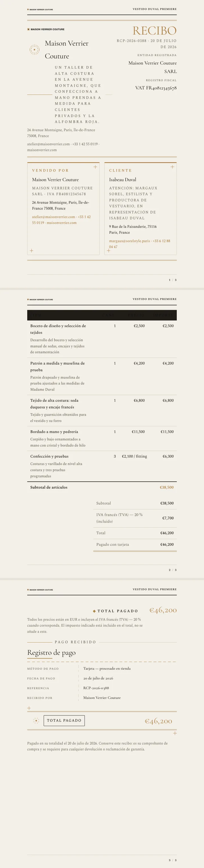Select the IVA francés (TVA) 20 % row
The width and height of the screenshot is (204, 868).
[x=135, y=518]
